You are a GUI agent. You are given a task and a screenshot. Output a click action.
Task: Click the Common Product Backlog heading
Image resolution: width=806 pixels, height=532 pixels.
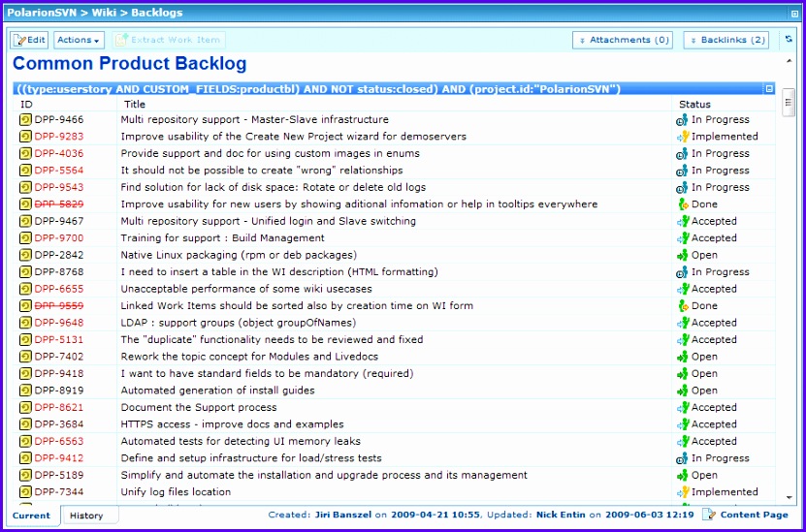tap(130, 64)
